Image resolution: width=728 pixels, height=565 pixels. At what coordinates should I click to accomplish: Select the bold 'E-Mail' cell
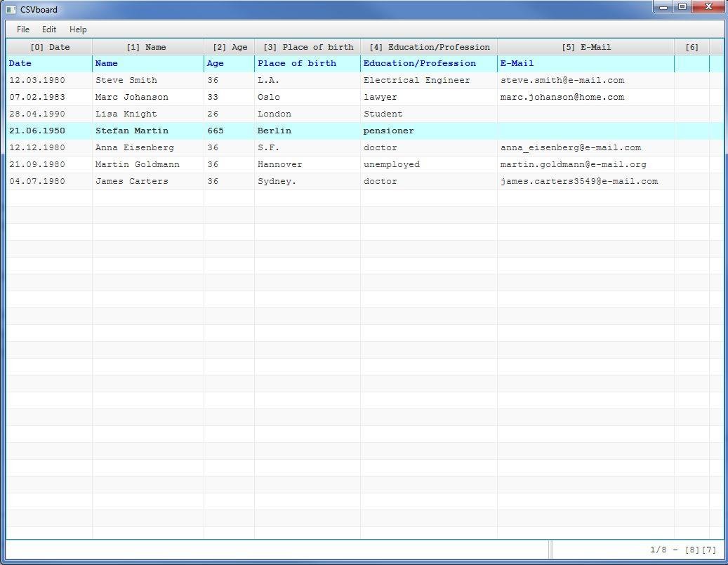point(586,64)
